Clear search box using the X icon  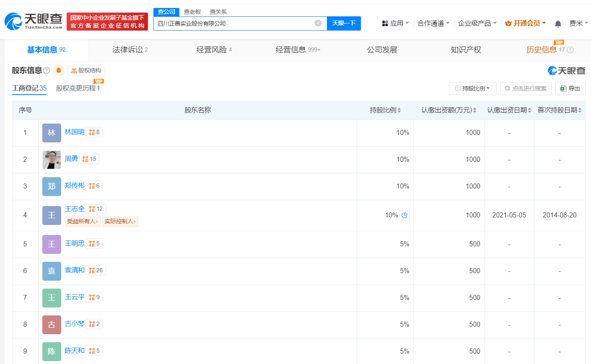317,23
